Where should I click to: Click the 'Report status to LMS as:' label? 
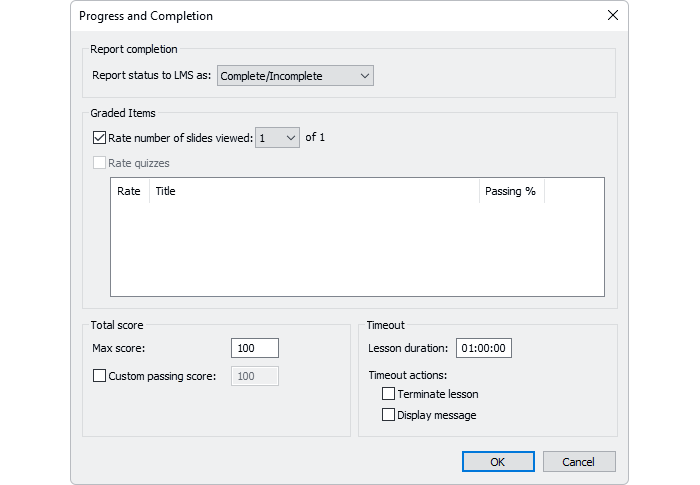[151, 75]
